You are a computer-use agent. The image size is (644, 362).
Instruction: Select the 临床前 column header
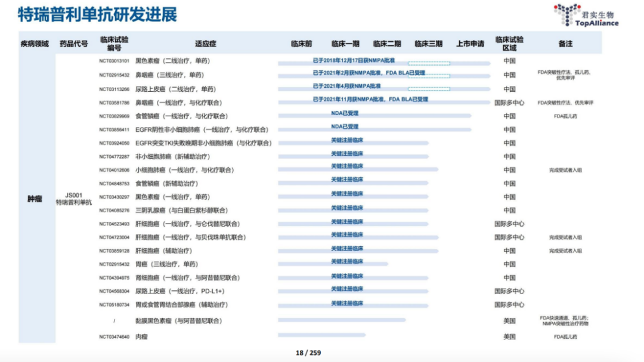[301, 44]
